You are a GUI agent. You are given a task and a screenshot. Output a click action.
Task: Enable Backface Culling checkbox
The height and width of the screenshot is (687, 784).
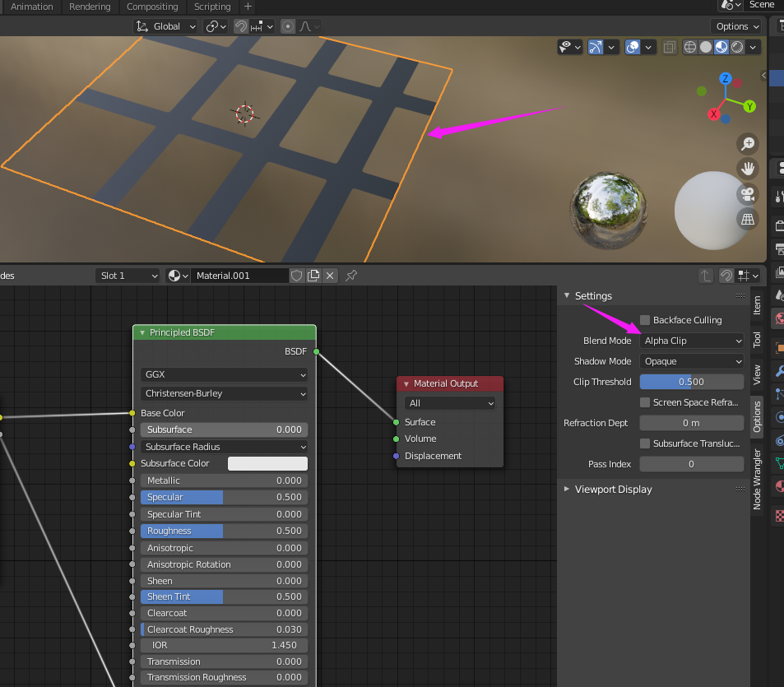click(x=645, y=320)
